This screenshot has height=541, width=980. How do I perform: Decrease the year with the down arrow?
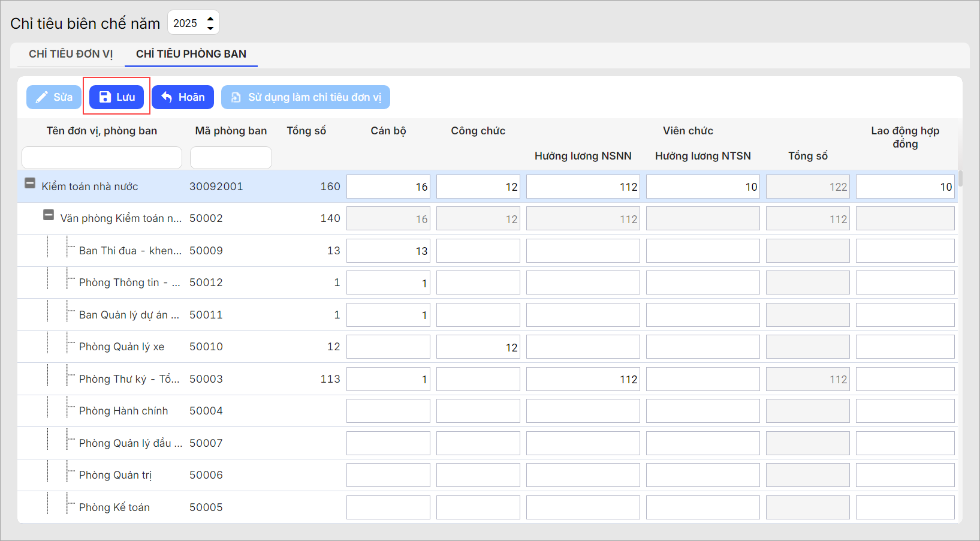pos(210,28)
